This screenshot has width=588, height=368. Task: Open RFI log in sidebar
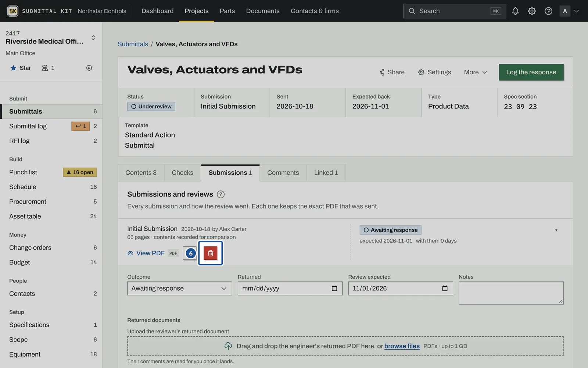51,141
